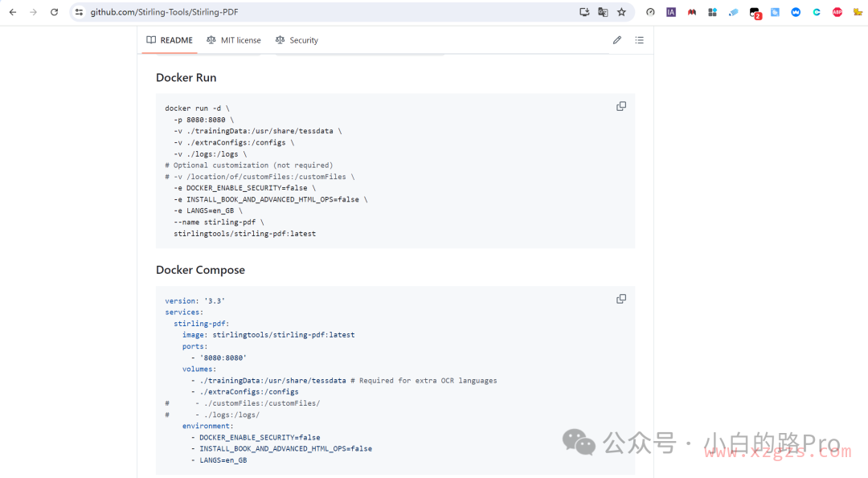868x478 pixels.
Task: Click the install app icon in address bar
Action: click(584, 12)
